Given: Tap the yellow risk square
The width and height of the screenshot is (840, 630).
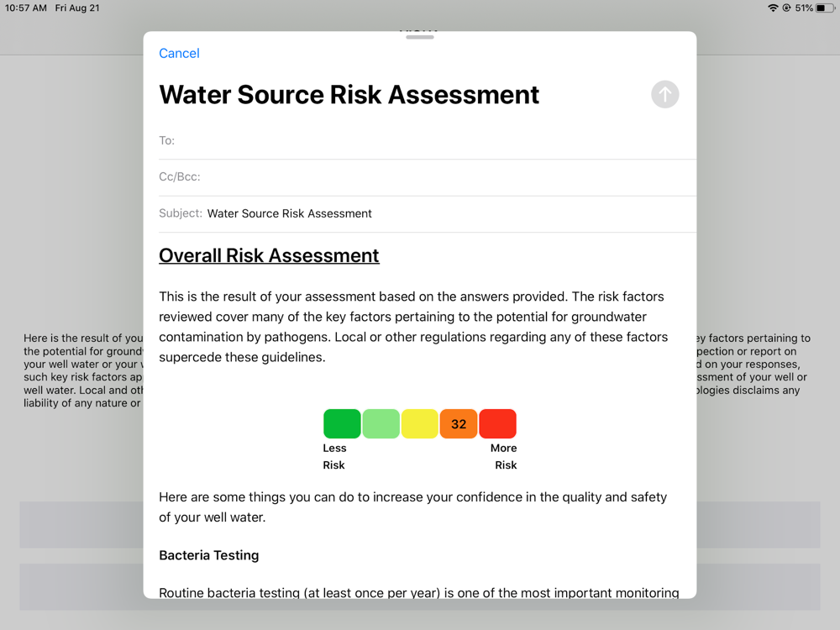Looking at the screenshot, I should click(419, 423).
